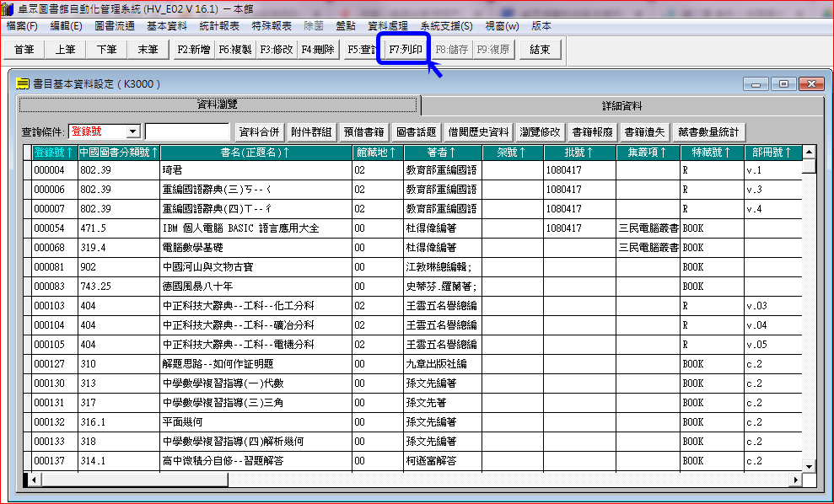Open the 登錄號 query condition dropdown

(x=133, y=131)
